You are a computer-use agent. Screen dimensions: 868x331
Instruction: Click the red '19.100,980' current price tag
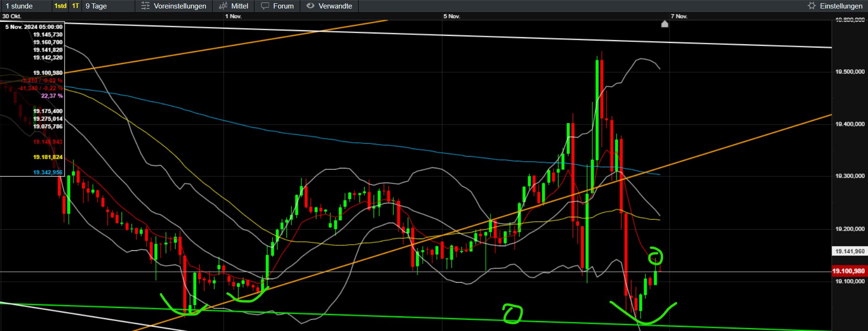point(849,271)
